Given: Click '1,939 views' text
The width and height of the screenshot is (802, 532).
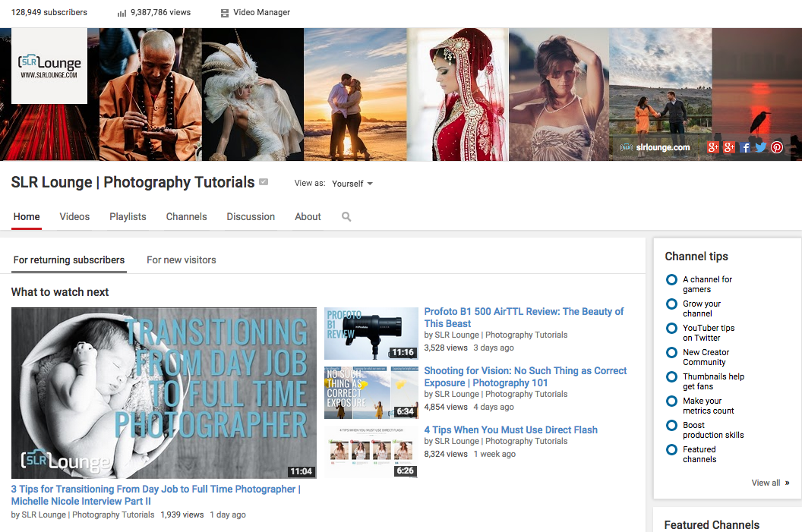Looking at the screenshot, I should [x=182, y=515].
